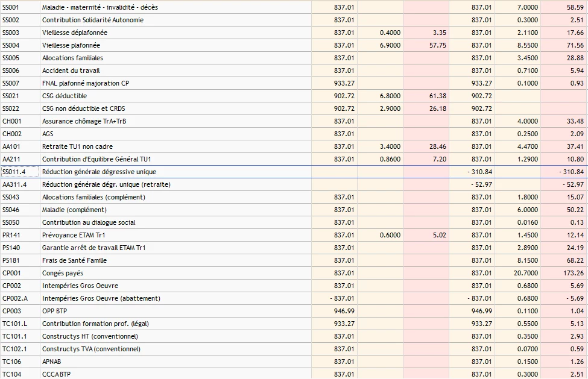Screen dimensions: 588x379
Task: Click 'FNAL plafonné majoration CP' label
Action: click(86, 84)
